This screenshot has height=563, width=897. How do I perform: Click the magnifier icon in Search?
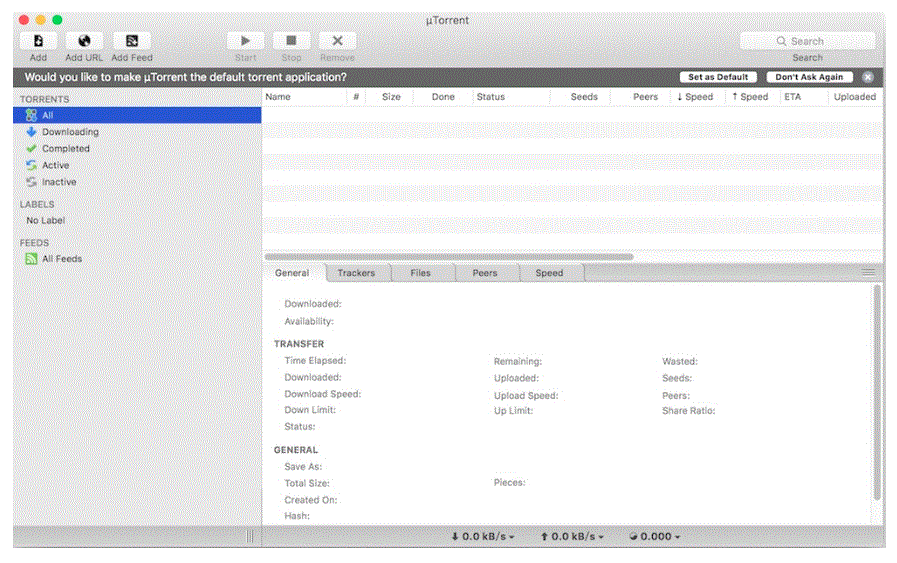point(781,41)
